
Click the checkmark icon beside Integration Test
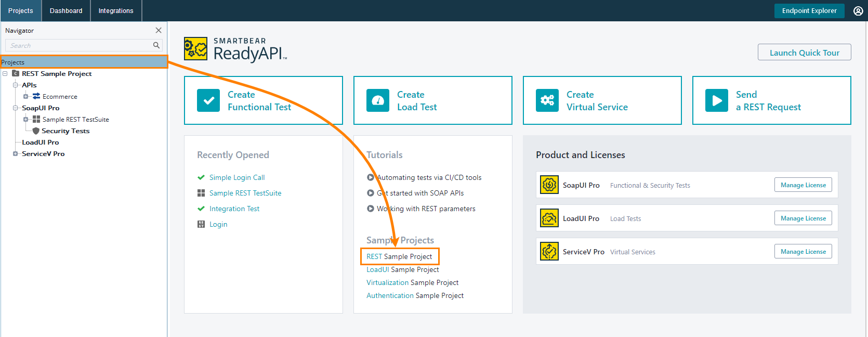click(x=201, y=209)
